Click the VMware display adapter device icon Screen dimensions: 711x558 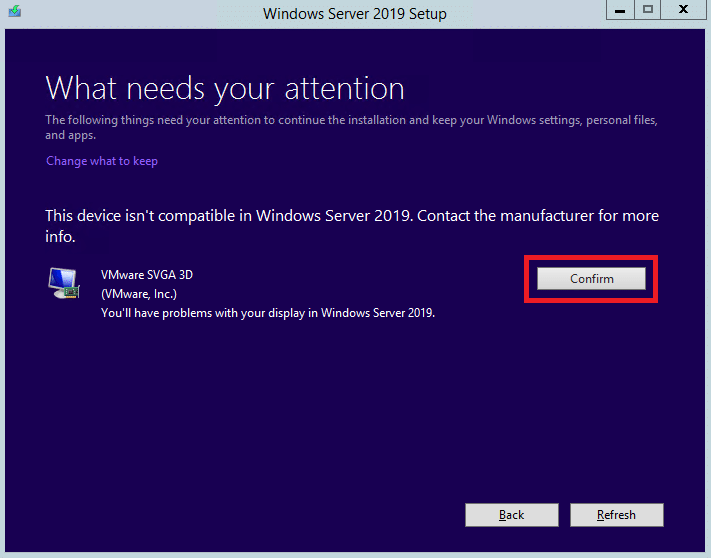tap(64, 283)
